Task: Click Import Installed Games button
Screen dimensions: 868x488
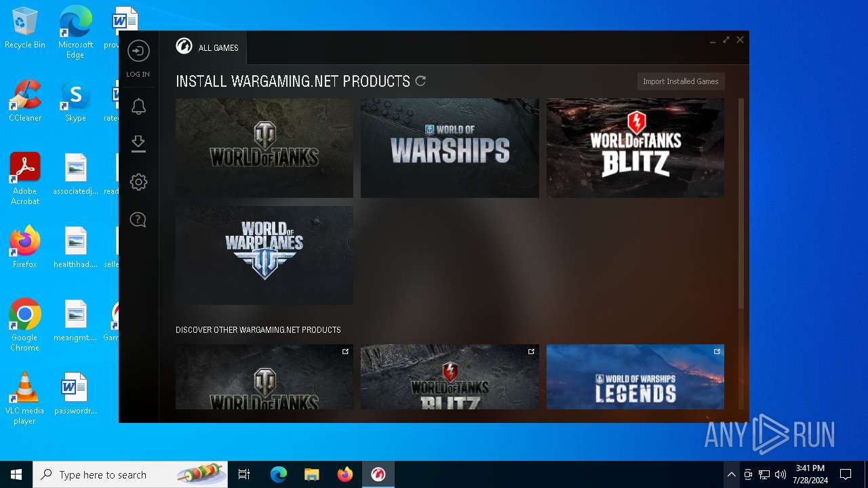Action: pos(681,81)
